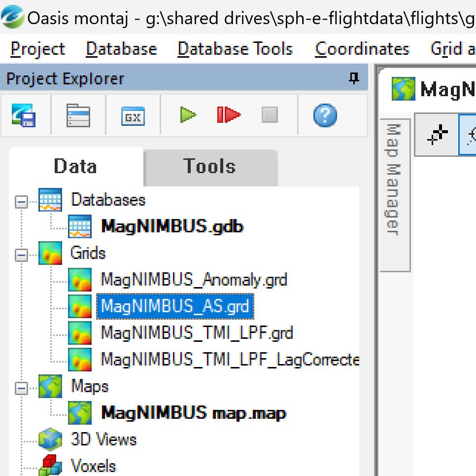Click the red run-with-pause toolbar icon
The width and height of the screenshot is (476, 476).
pos(229,115)
